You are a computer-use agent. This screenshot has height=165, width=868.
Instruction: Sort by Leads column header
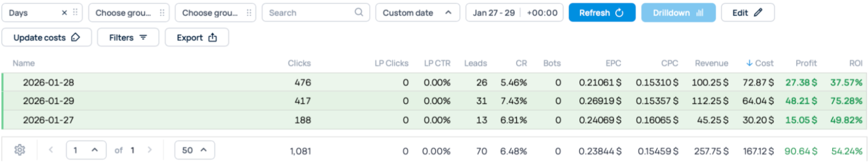[x=475, y=63]
